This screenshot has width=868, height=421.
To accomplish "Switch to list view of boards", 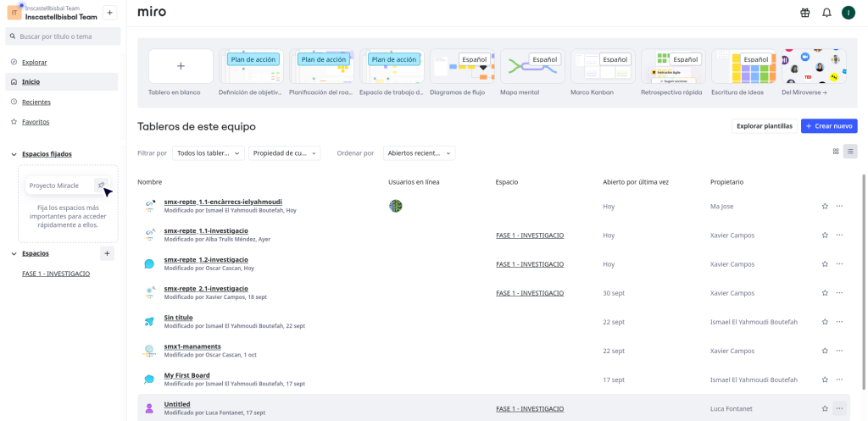I will tap(850, 152).
